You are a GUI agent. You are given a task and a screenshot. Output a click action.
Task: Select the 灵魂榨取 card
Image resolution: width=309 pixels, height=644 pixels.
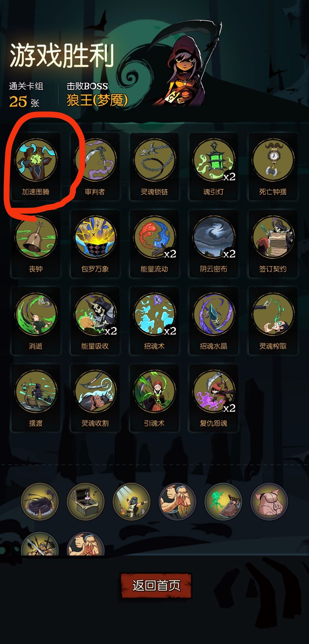coord(273,321)
